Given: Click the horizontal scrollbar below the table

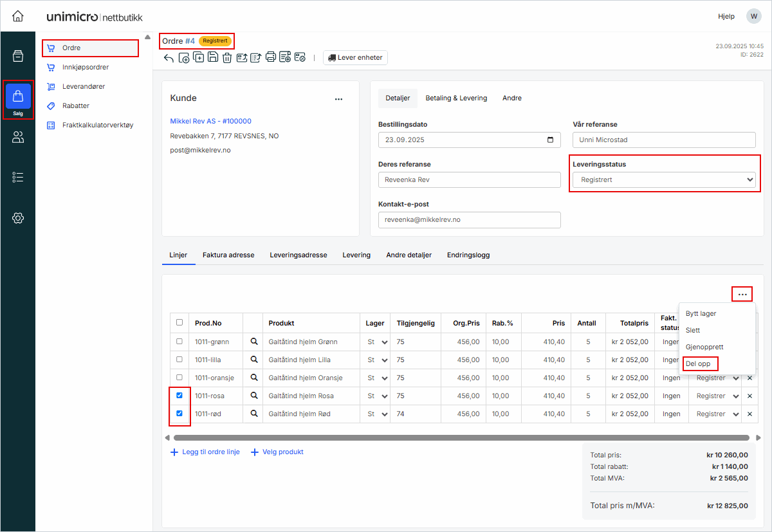Looking at the screenshot, I should pos(461,438).
